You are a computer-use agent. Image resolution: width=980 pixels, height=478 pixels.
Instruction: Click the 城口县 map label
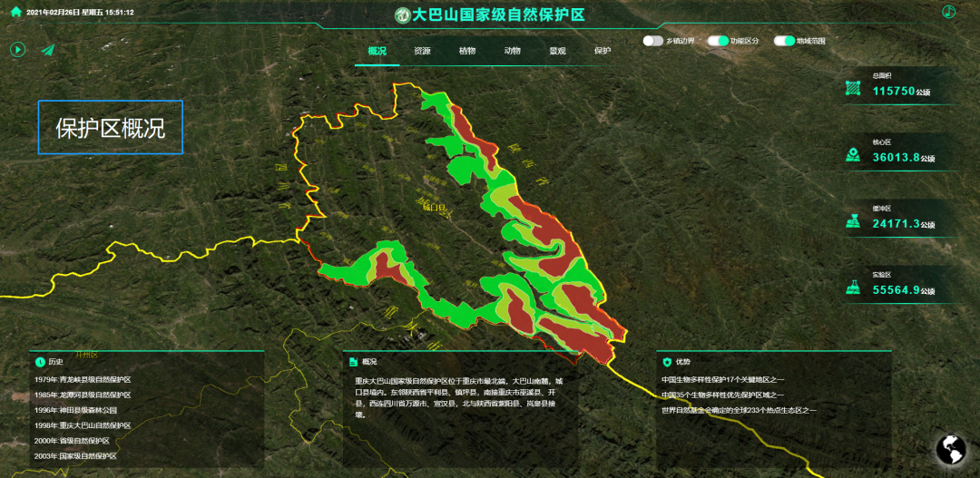(x=433, y=206)
